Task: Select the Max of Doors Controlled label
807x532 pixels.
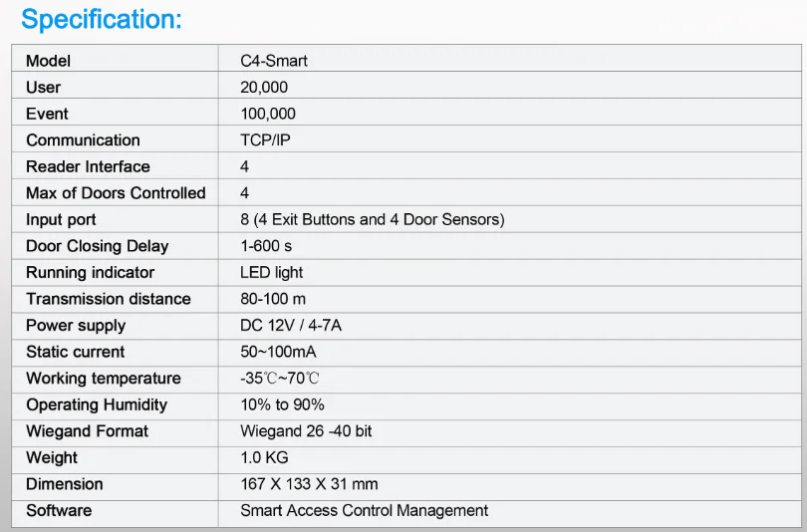Action: pos(116,193)
